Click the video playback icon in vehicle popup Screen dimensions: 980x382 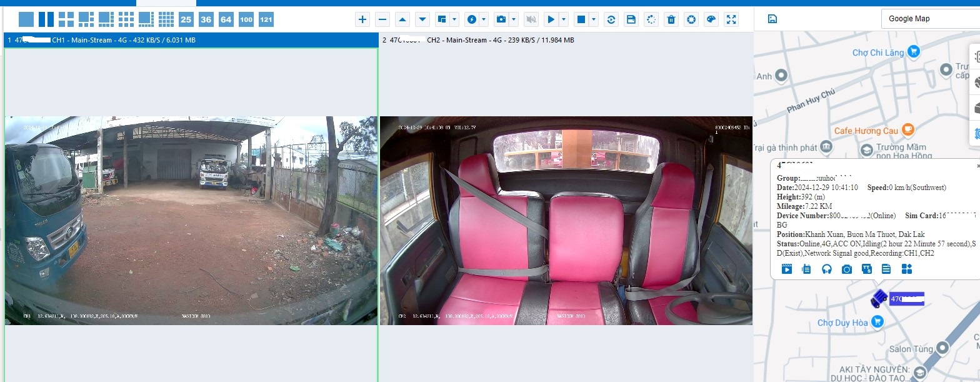(x=787, y=269)
